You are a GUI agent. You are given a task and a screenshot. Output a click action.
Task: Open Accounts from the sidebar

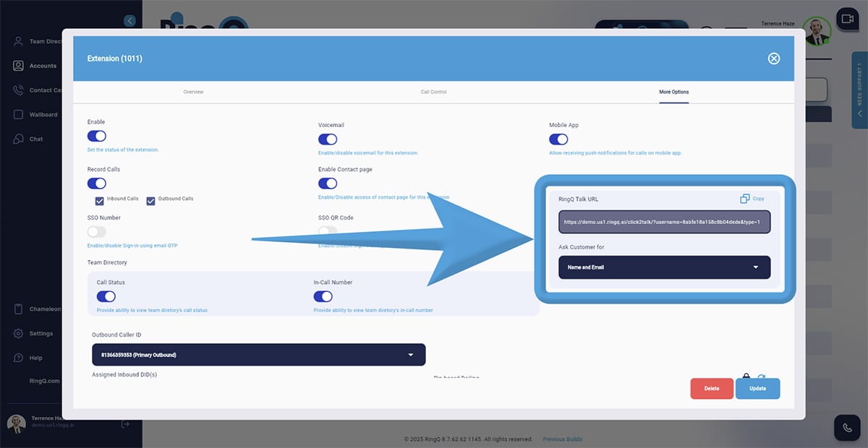[x=42, y=66]
